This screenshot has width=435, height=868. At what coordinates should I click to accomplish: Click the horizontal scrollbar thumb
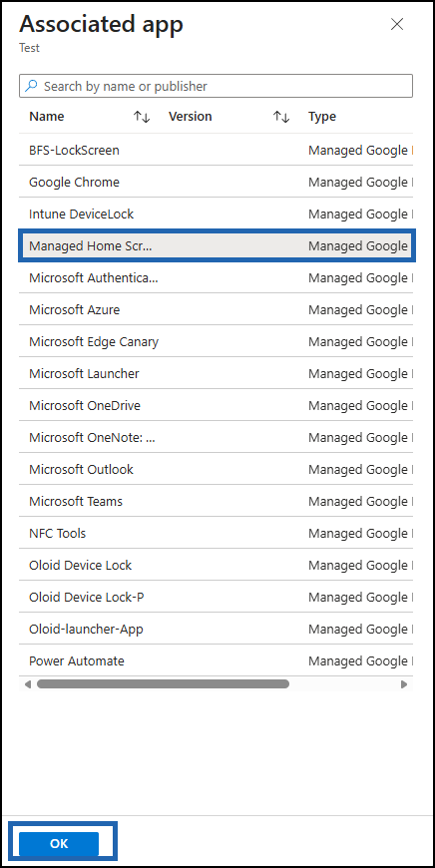[163, 683]
